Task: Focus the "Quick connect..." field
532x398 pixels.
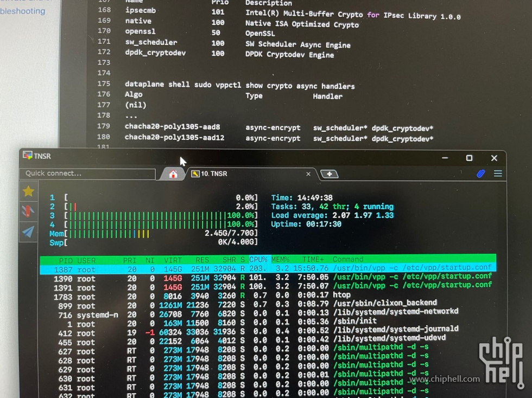Action: click(x=87, y=174)
